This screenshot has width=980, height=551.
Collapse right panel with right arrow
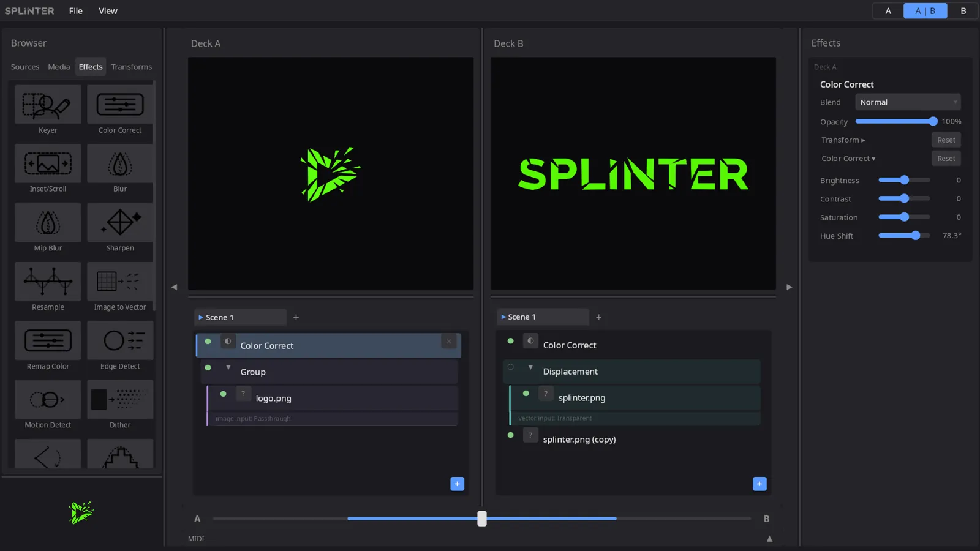click(x=789, y=287)
